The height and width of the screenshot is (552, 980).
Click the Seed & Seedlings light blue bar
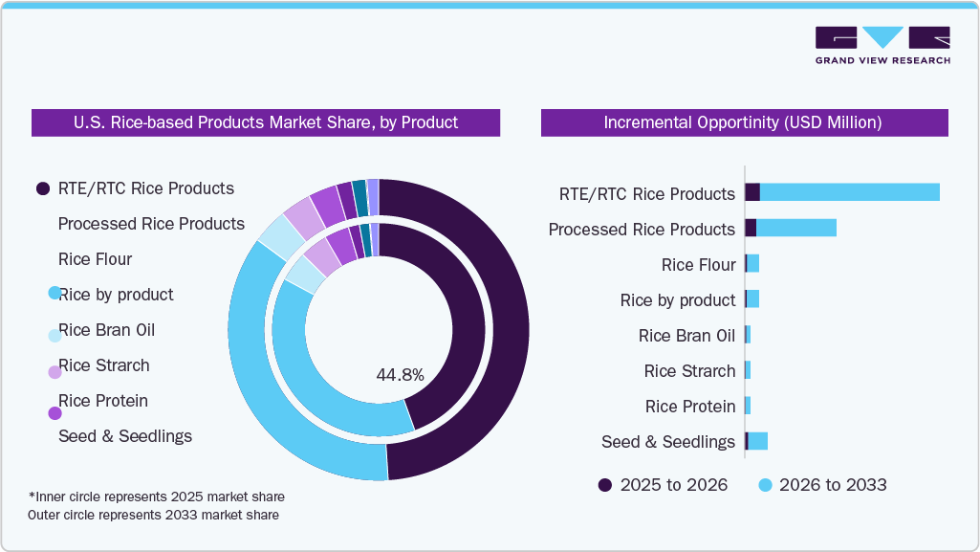point(757,441)
